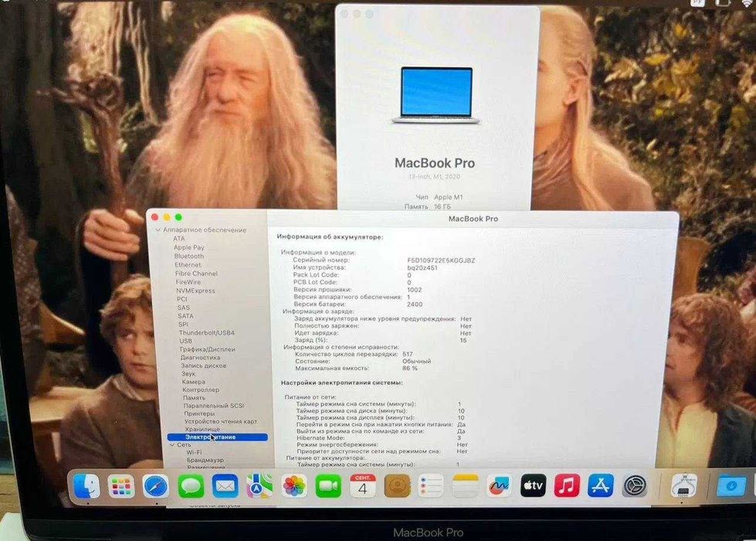Launch the App Store from Dock
This screenshot has width=756, height=541.
[x=601, y=486]
